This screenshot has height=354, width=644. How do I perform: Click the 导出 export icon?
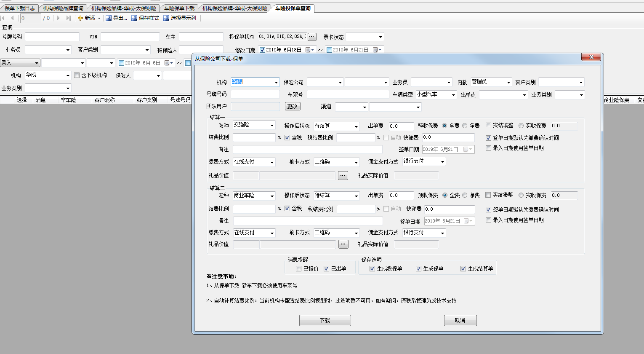109,18
